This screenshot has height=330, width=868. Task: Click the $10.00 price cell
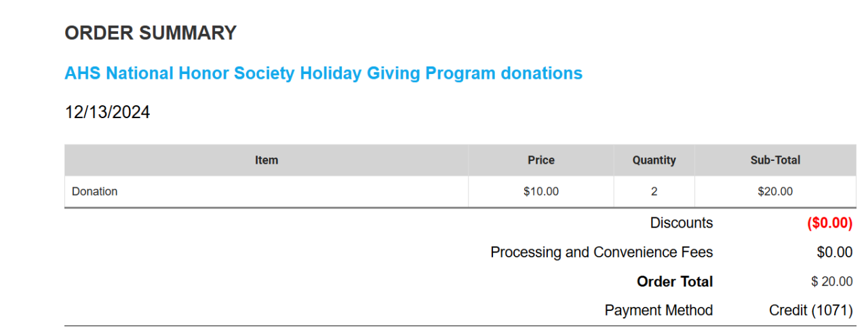tap(541, 191)
